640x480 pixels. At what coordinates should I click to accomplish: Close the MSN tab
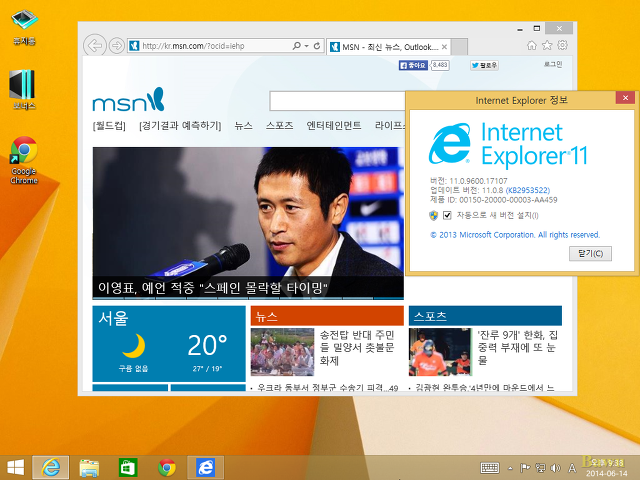point(444,47)
